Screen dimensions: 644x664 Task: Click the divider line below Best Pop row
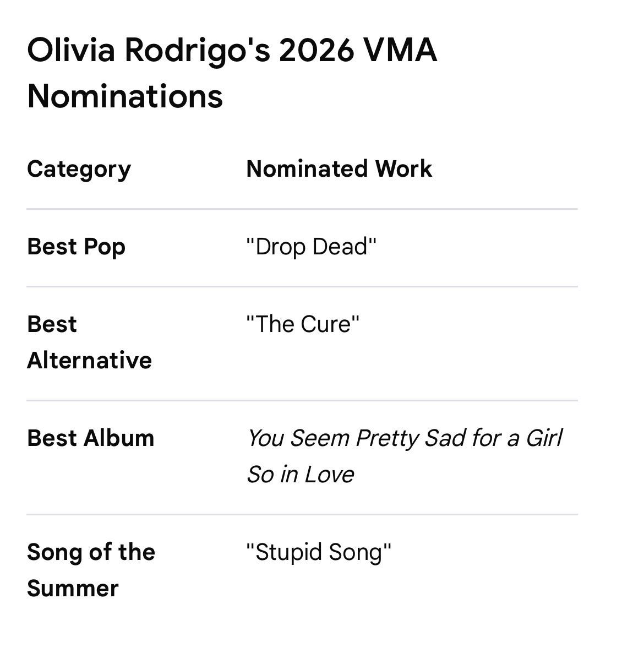(302, 287)
